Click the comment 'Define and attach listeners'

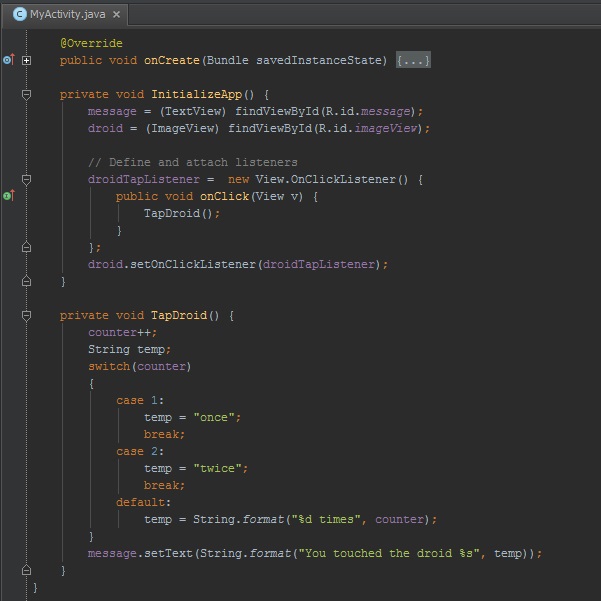click(x=192, y=162)
